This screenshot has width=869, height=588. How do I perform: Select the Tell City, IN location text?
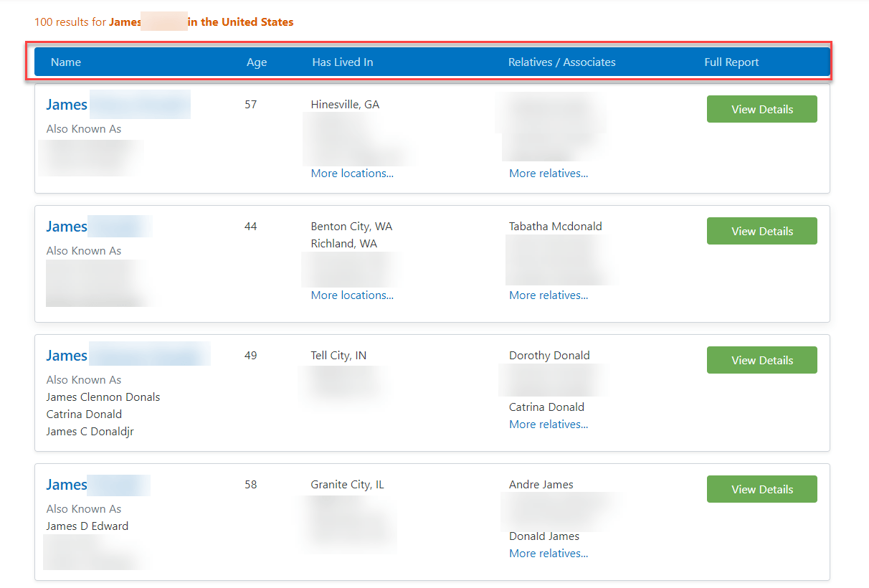click(x=338, y=356)
